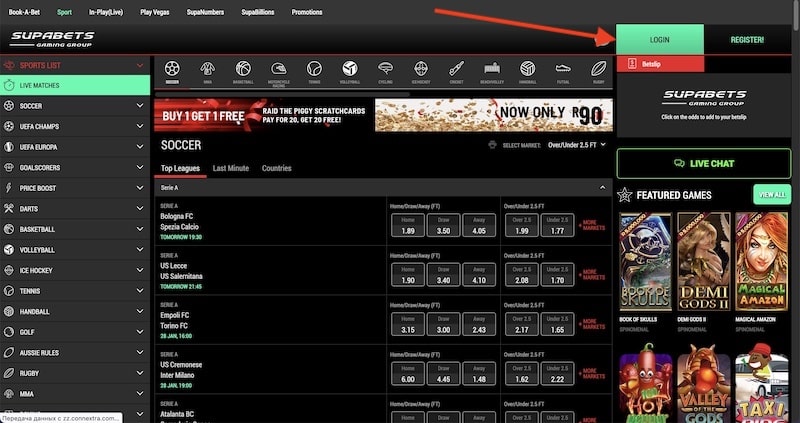Expand the Soccer sidebar category
800x423 pixels.
(x=140, y=106)
